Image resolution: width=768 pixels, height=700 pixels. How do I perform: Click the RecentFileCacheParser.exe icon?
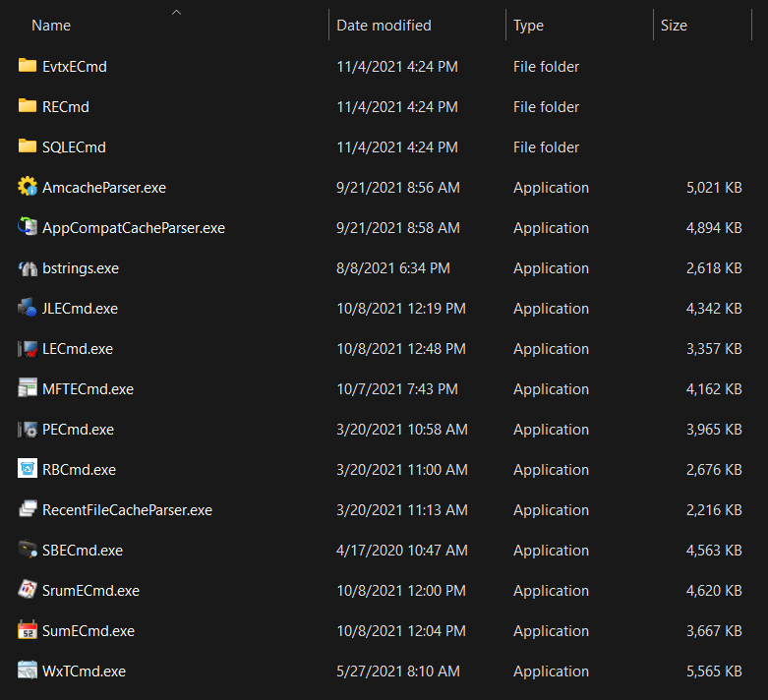coord(28,509)
